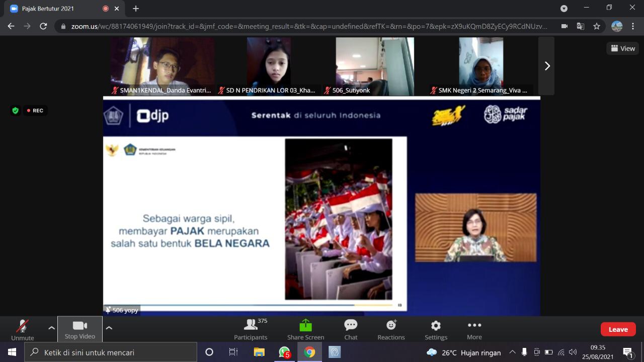Select the Pajak Bertutur 2021 tab
Image resolution: width=644 pixels, height=362 pixels.
55,9
